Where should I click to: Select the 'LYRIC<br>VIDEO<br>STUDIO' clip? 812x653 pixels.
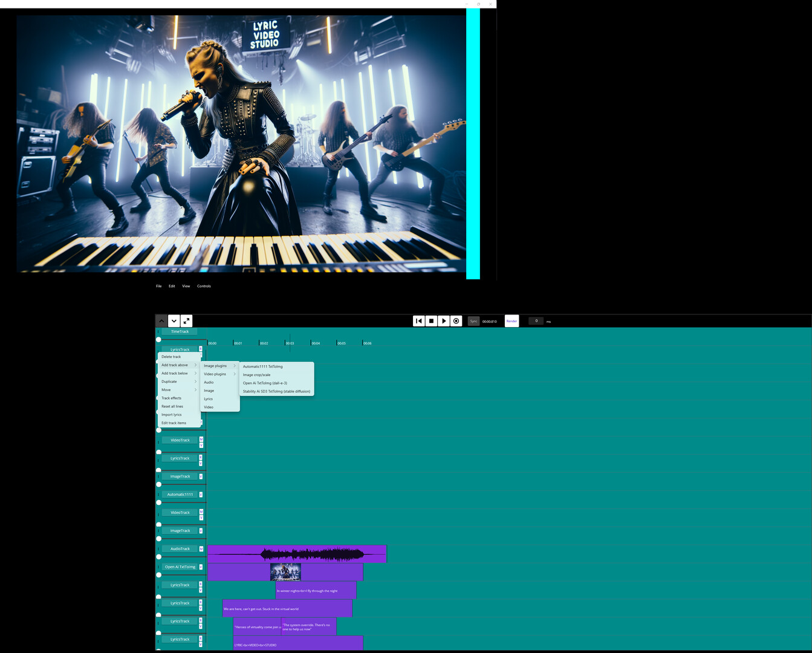pos(298,643)
